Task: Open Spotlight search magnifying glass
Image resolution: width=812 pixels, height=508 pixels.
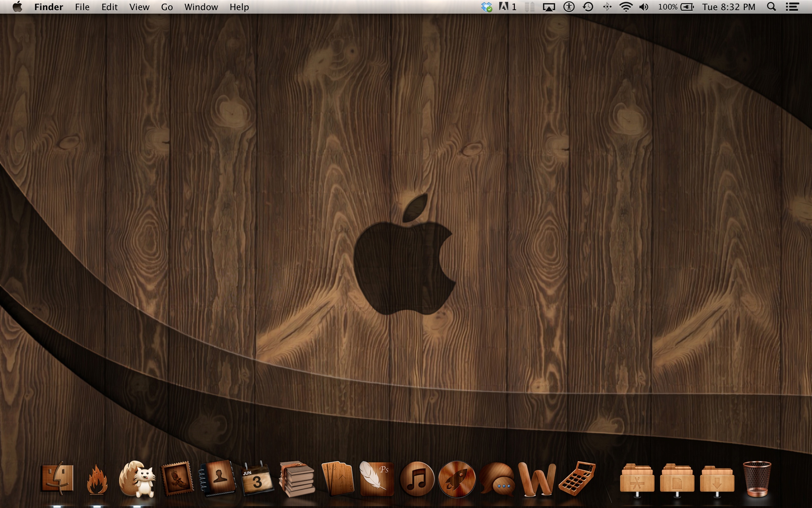Action: click(x=771, y=7)
